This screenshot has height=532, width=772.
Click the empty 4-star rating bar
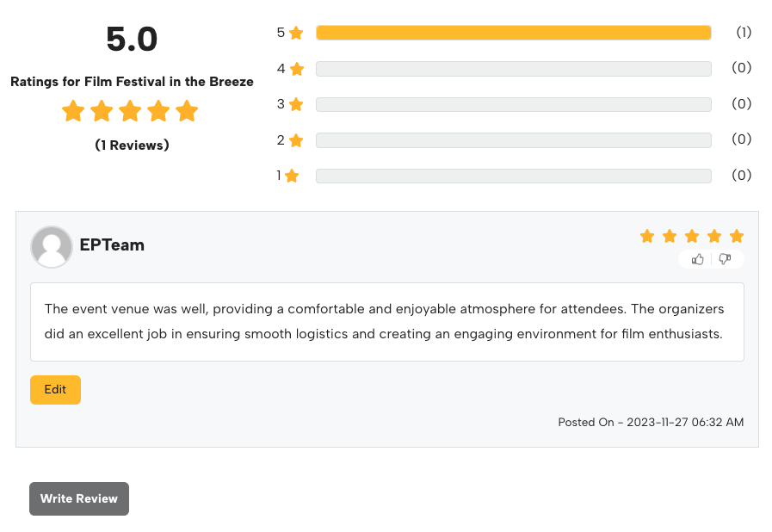pos(513,69)
